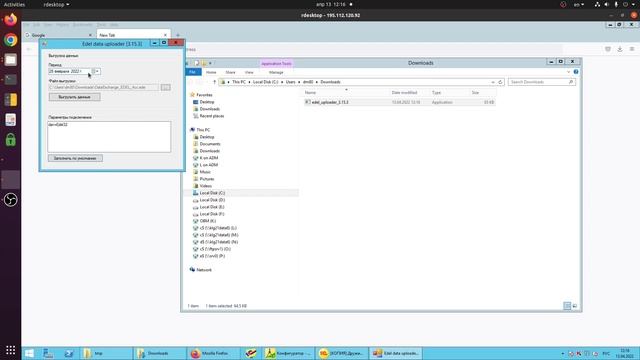Image resolution: width=640 pixels, height=360 pixels.
Task: Open OBS Studio from the dock
Action: point(11,200)
